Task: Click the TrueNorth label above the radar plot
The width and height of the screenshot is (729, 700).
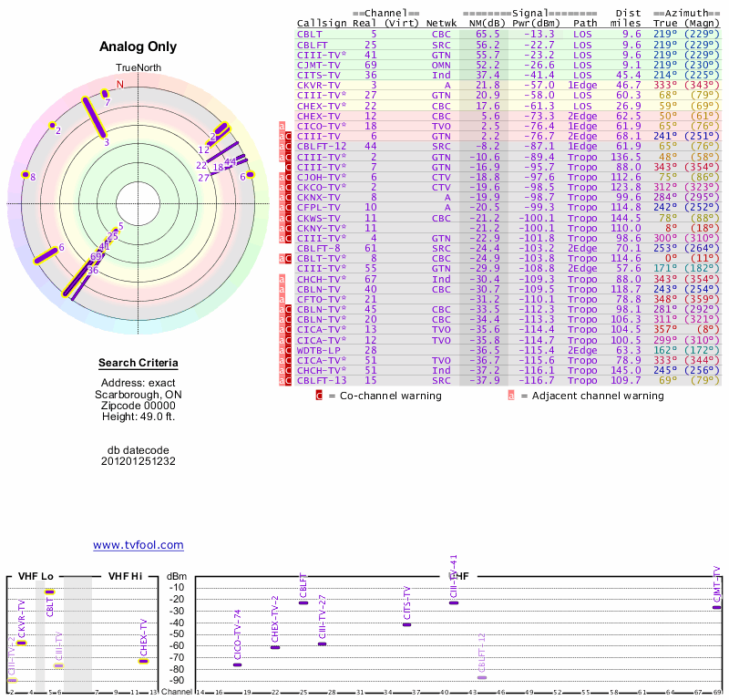Action: tap(139, 67)
